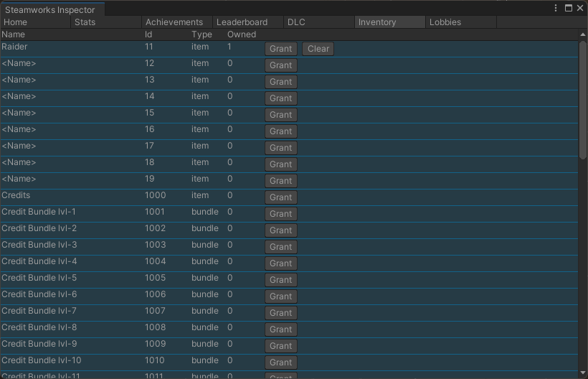Grant item with Id 19
Viewport: 588px width, 379px height.
click(x=281, y=181)
